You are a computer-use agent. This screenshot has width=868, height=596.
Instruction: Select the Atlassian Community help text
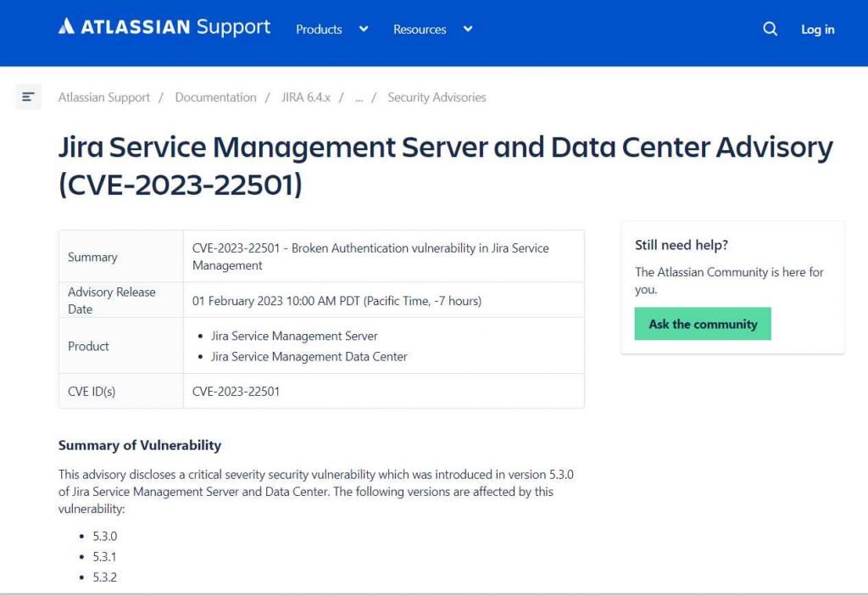[729, 281]
